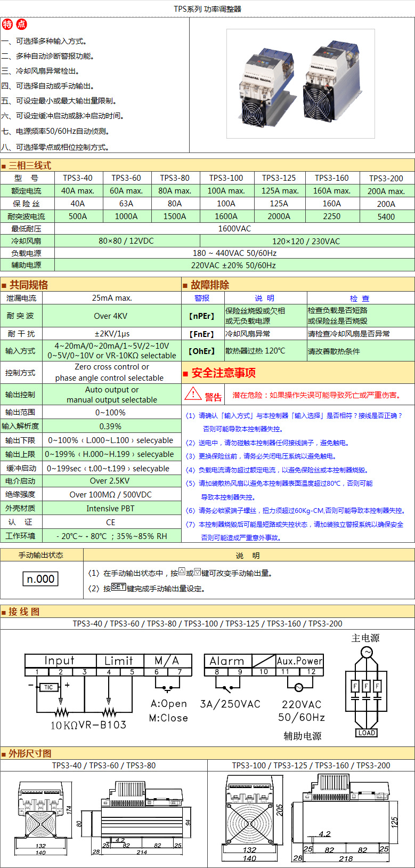The height and width of the screenshot is (868, 415).
Task: Click the TPS3-100 / TPS3-125 / TPS3-160 / TPS3-200 dimension heading
Action: click(311, 765)
